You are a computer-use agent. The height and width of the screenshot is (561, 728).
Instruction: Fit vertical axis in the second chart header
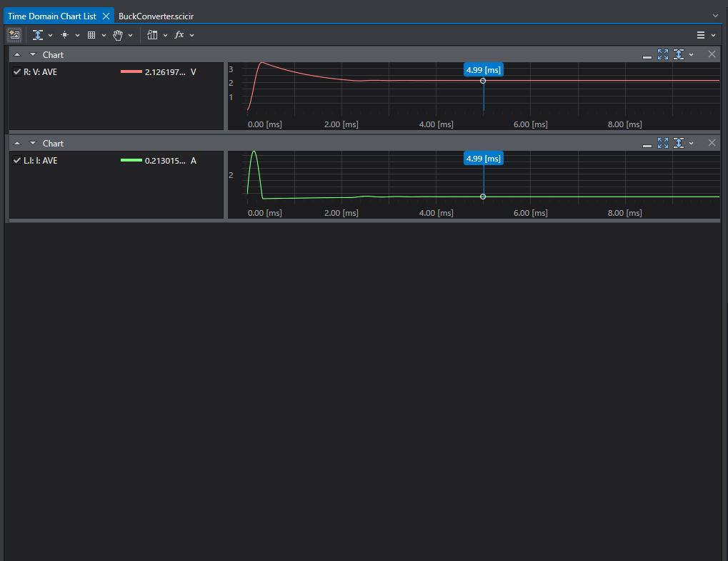(x=679, y=143)
